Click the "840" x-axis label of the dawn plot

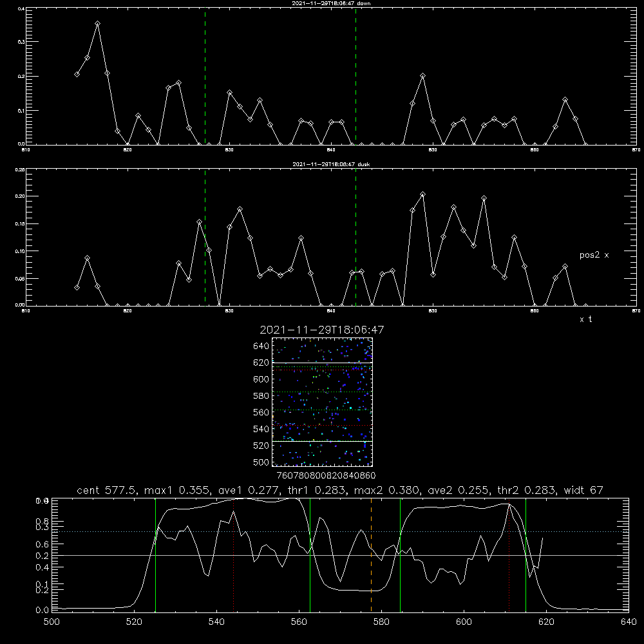pos(331,150)
